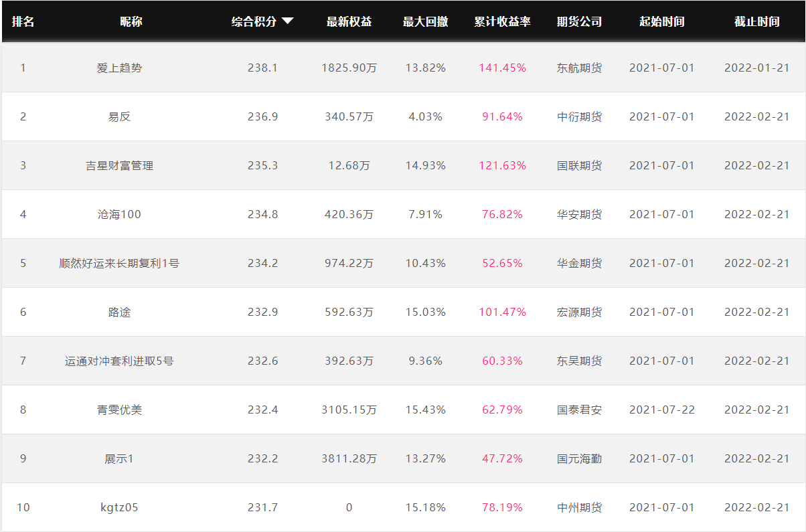The height and width of the screenshot is (532, 806).
Task: Click the 47.72% return value
Action: tap(502, 458)
